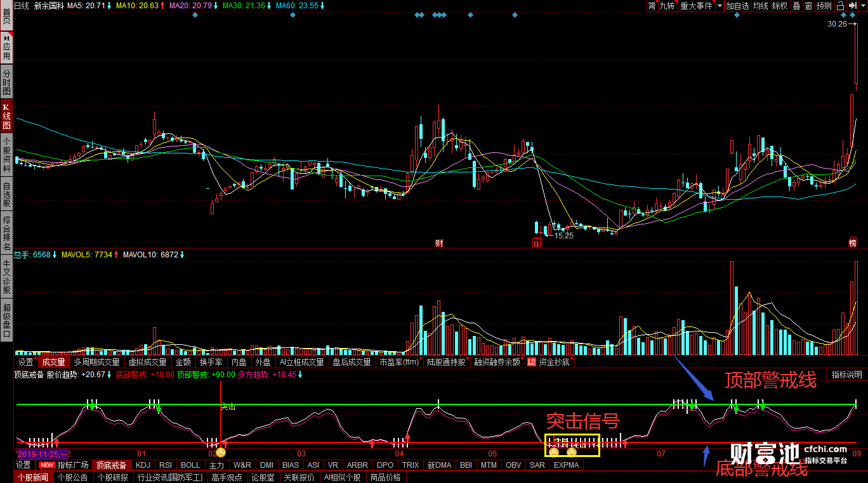Select the 个股公告 news tab
Screen dimensions: 868x483
point(73,477)
